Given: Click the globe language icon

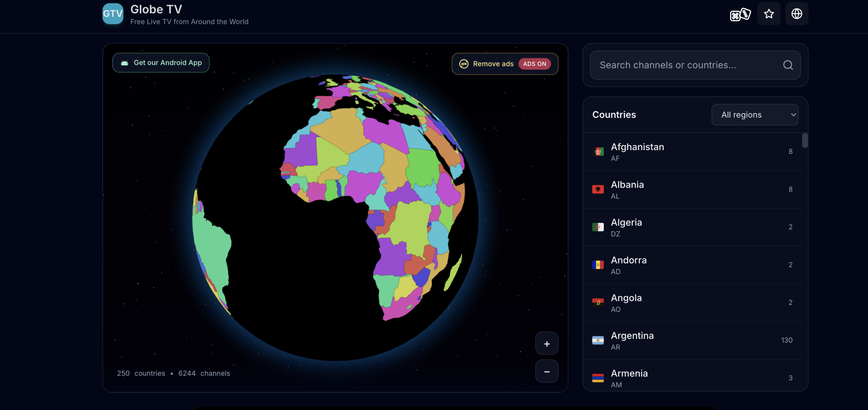Looking at the screenshot, I should (796, 14).
